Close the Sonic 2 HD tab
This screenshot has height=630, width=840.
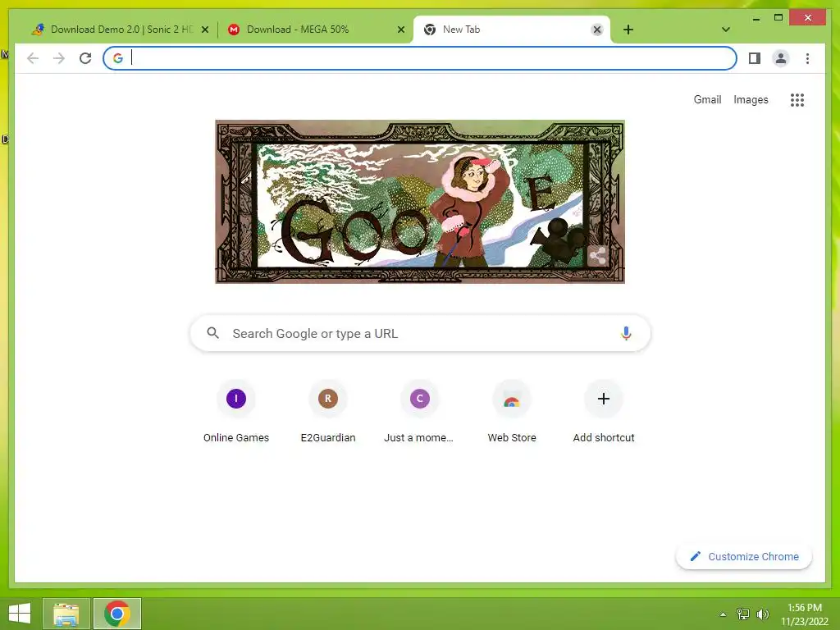coord(204,30)
